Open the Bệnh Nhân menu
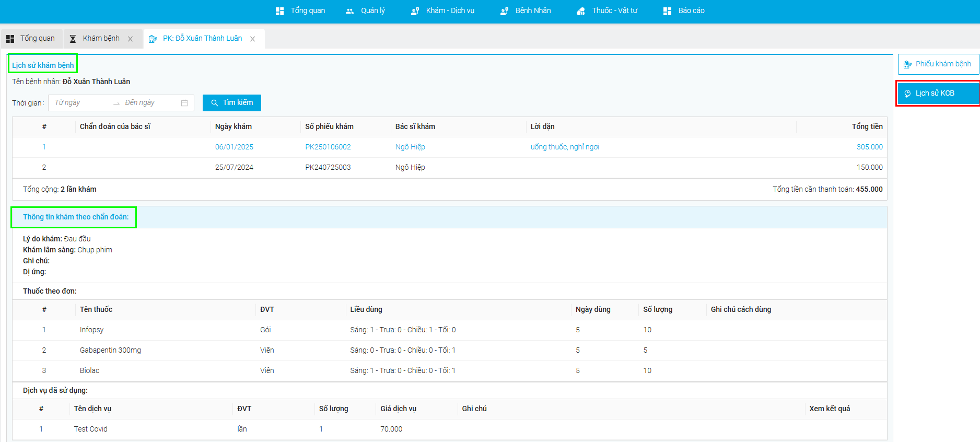 526,11
